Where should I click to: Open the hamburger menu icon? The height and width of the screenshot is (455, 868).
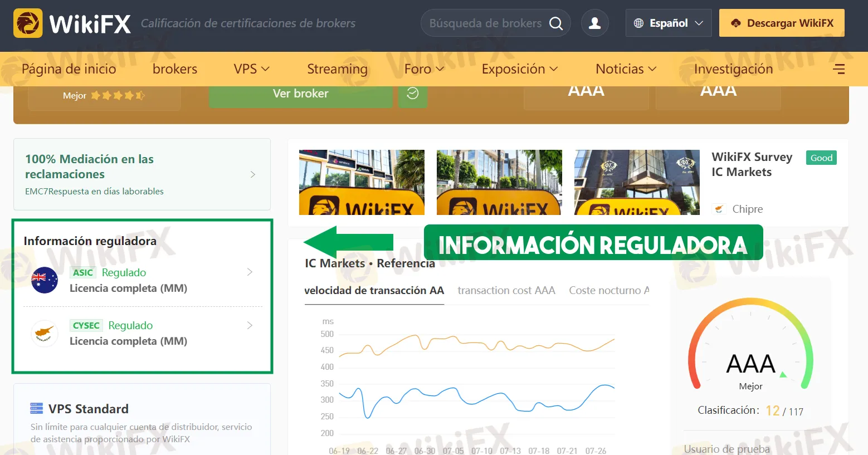coord(838,69)
